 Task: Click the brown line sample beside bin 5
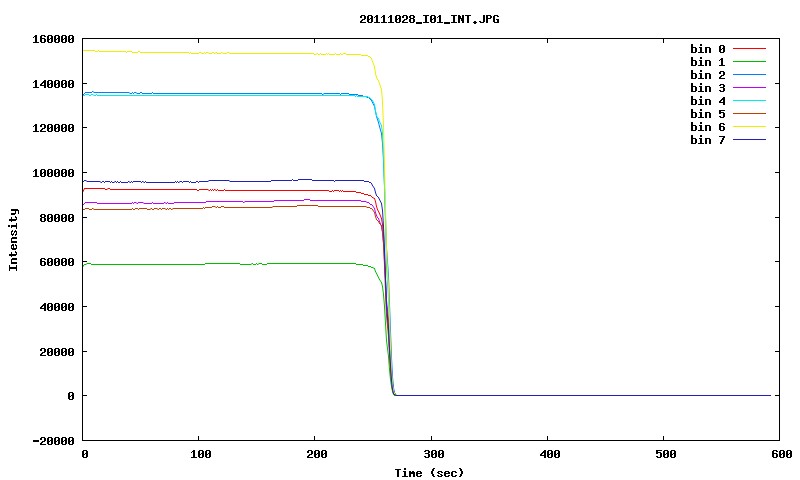749,114
